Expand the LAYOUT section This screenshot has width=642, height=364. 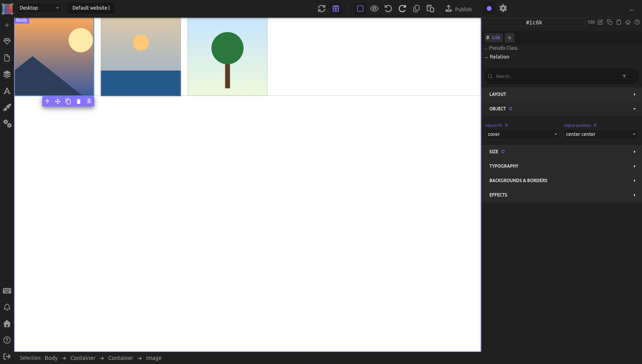click(562, 94)
